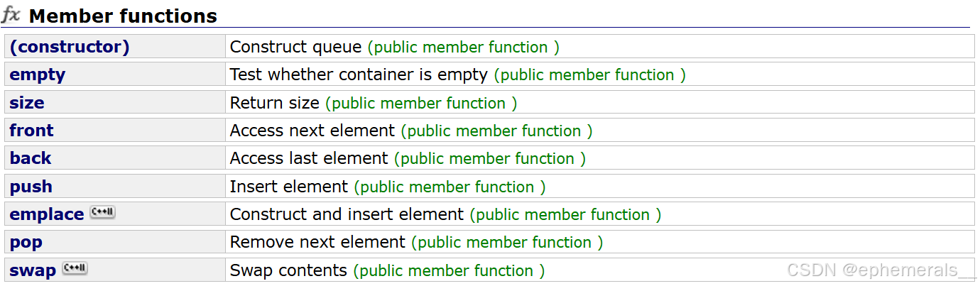This screenshot has width=980, height=286.
Task: Open the pop member function link
Action: pyautogui.click(x=26, y=243)
